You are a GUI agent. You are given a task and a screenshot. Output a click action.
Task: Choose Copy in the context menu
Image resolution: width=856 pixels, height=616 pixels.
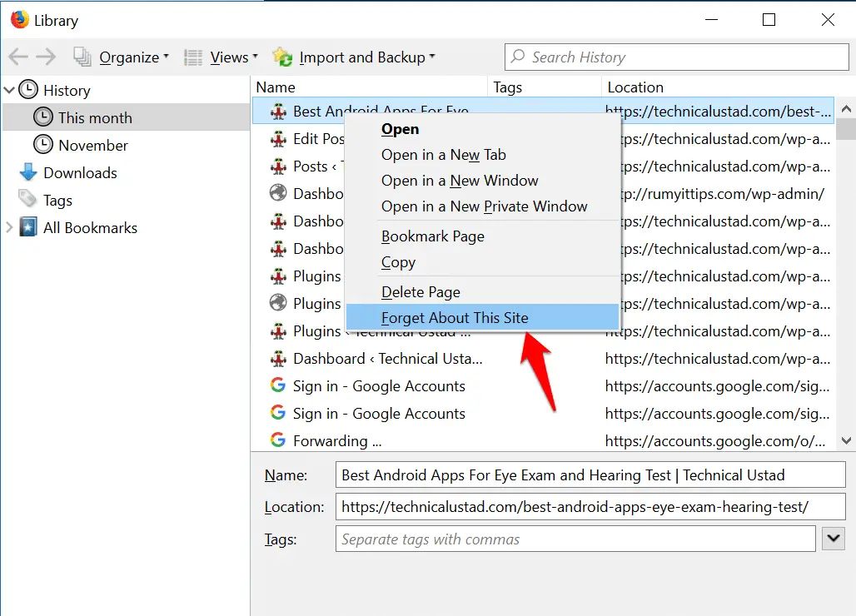tap(483, 262)
